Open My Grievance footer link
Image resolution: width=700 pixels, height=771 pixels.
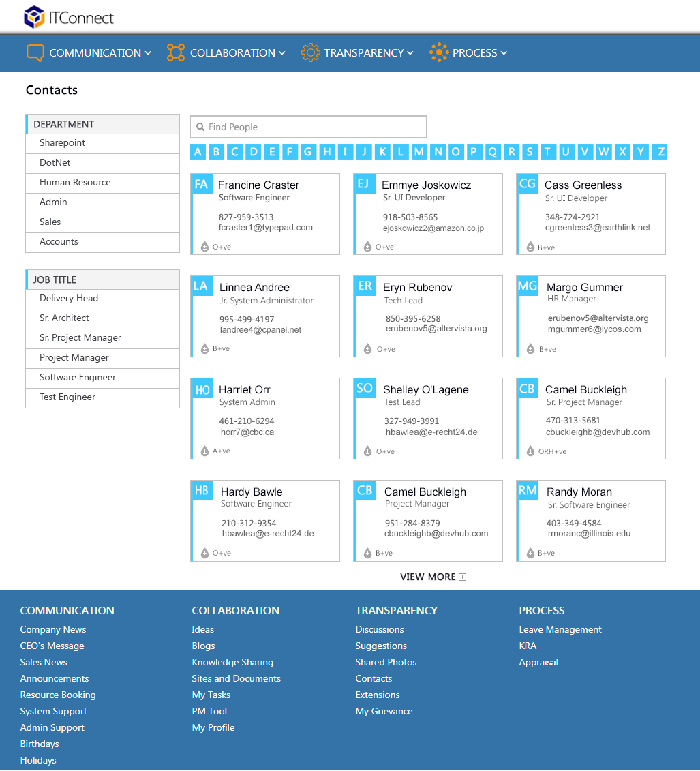(384, 711)
